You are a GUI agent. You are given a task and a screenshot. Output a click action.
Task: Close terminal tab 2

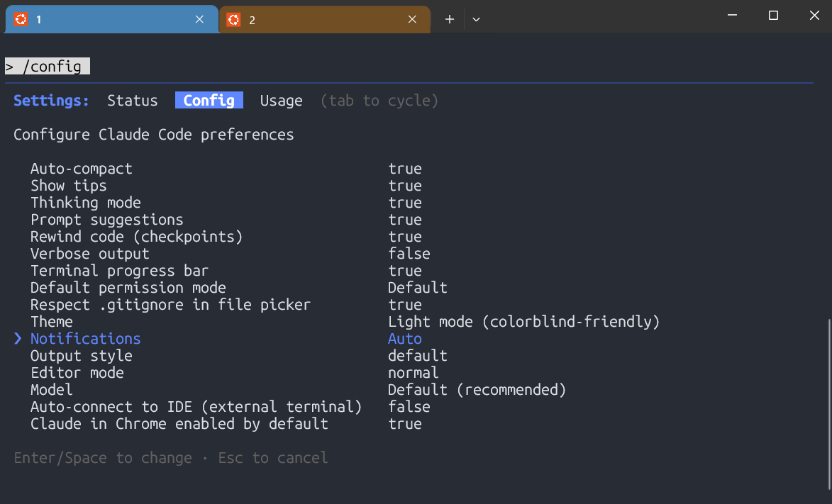coord(412,19)
